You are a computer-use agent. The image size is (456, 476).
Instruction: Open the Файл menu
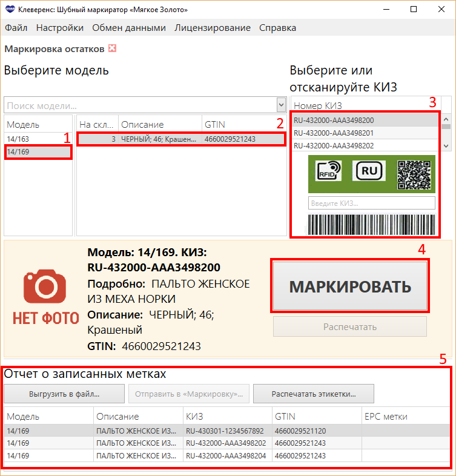(16, 28)
